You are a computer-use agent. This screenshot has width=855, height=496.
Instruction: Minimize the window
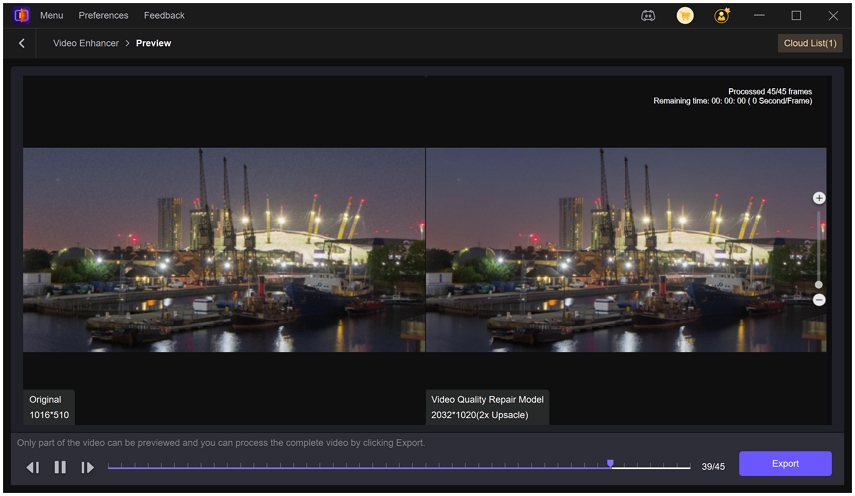point(759,16)
